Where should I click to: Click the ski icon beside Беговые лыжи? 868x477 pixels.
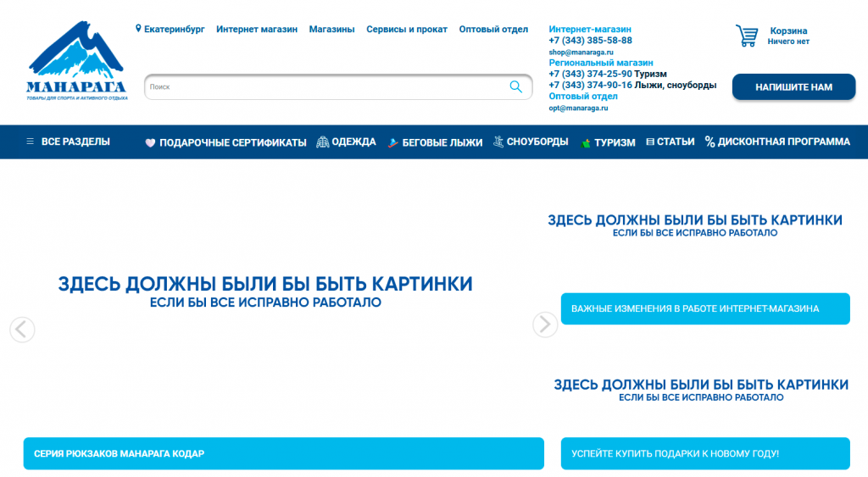point(392,143)
